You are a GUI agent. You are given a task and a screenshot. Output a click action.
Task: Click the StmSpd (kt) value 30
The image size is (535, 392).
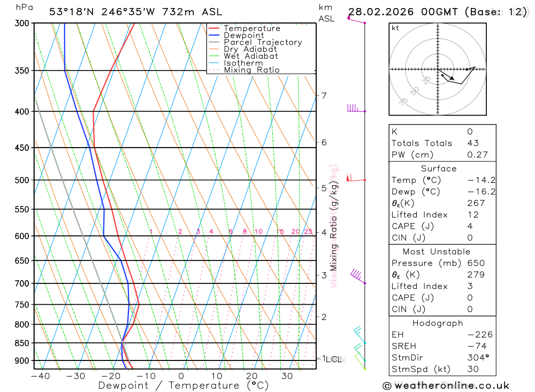point(473,369)
